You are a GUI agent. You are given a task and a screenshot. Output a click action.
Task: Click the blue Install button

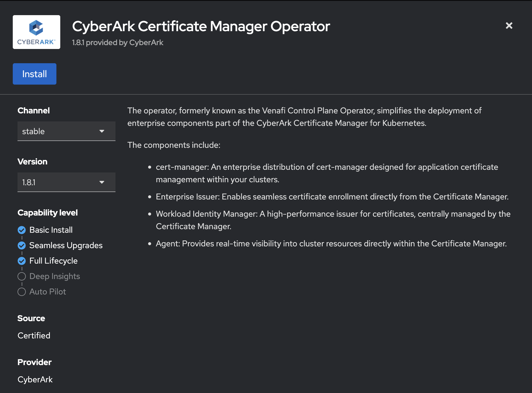point(34,74)
